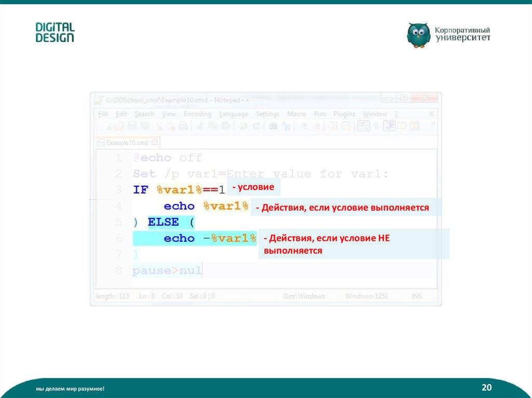Toggle synchronized vertical scrolling icon
Viewport: 532px width, 398px height.
pyautogui.click(x=333, y=126)
